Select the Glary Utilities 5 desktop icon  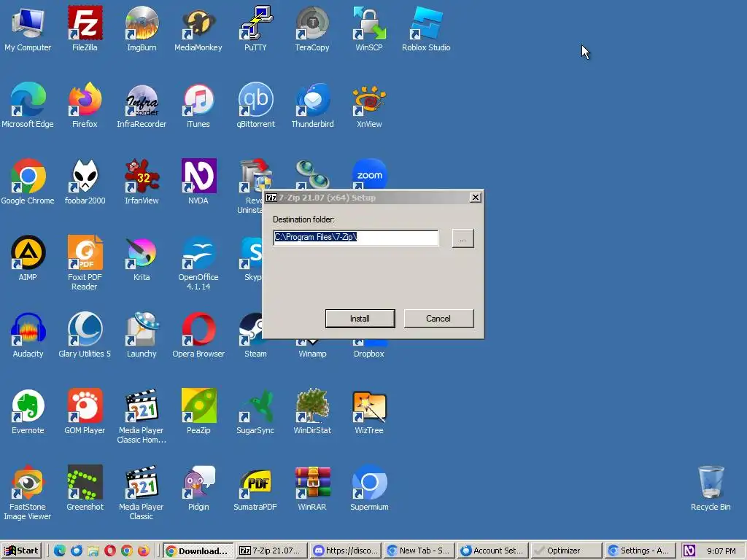[85, 335]
